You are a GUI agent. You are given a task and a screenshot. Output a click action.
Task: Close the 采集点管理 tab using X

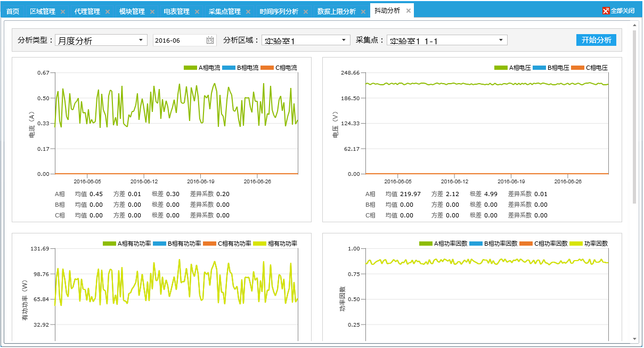click(248, 12)
